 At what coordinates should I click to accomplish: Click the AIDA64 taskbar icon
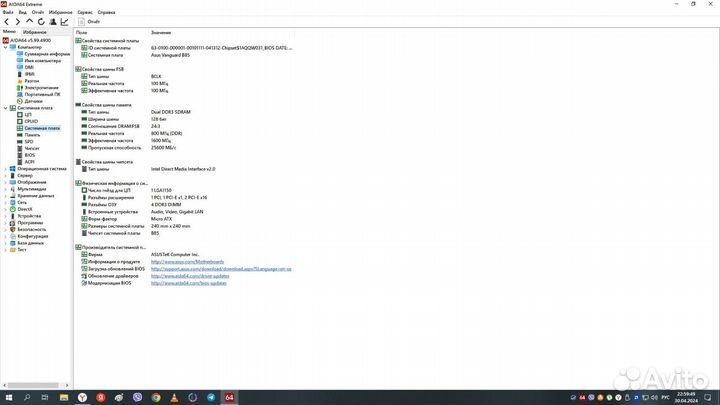pyautogui.click(x=227, y=397)
